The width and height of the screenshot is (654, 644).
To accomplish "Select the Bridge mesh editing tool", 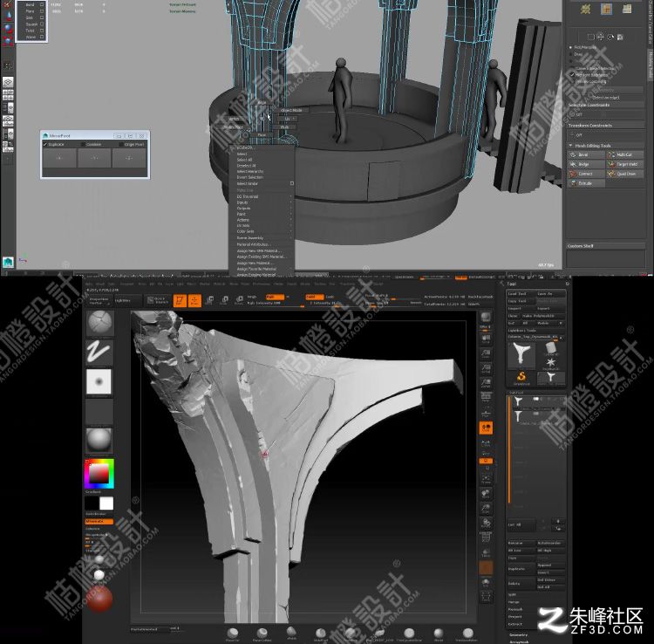I will point(586,164).
